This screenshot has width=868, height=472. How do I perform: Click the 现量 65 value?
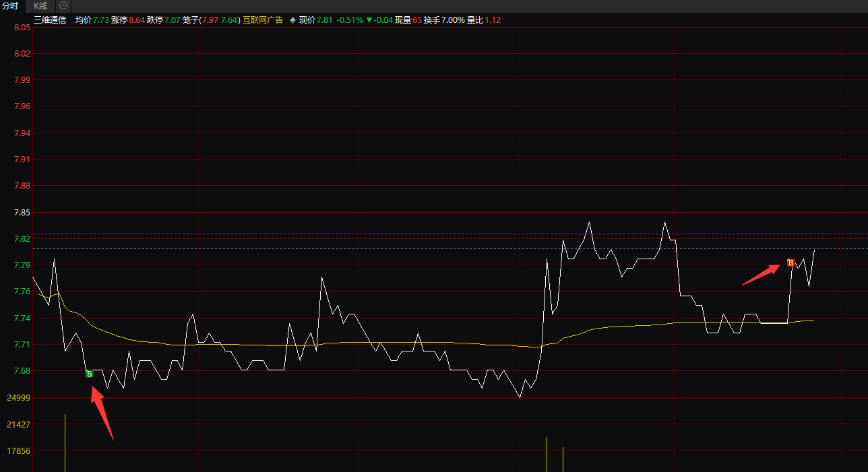click(417, 20)
